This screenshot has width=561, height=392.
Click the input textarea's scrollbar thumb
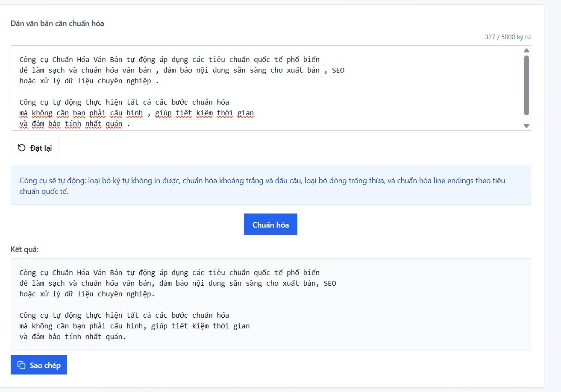pos(526,85)
